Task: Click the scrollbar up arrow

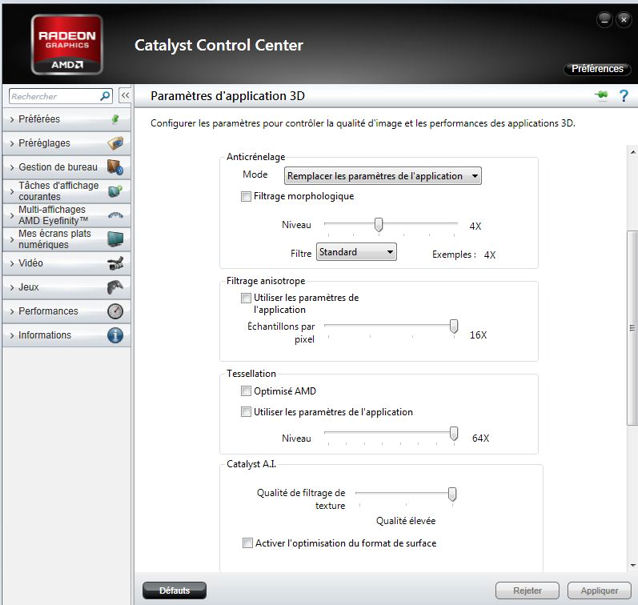Action: coord(633,152)
